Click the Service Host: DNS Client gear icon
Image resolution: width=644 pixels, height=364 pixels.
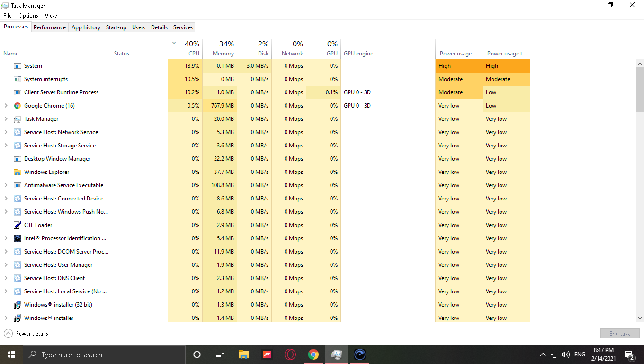coord(18,278)
